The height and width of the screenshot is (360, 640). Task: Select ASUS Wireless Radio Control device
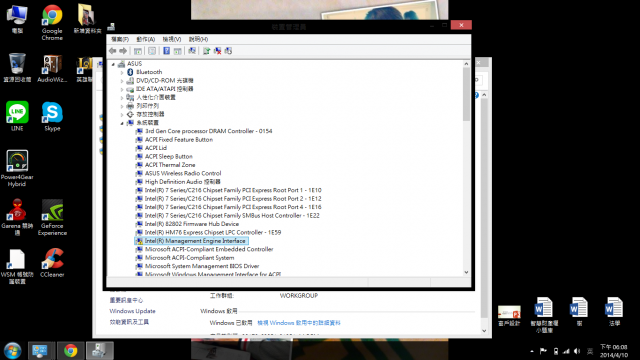[183, 173]
